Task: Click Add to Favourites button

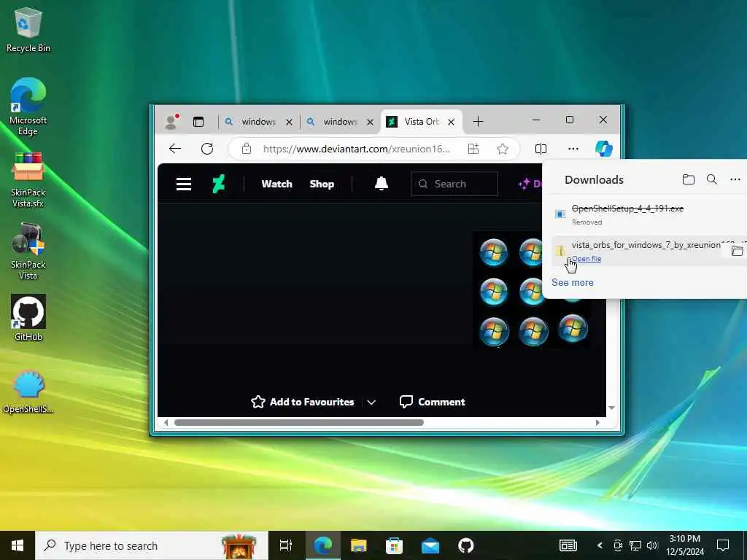Action: (x=303, y=402)
